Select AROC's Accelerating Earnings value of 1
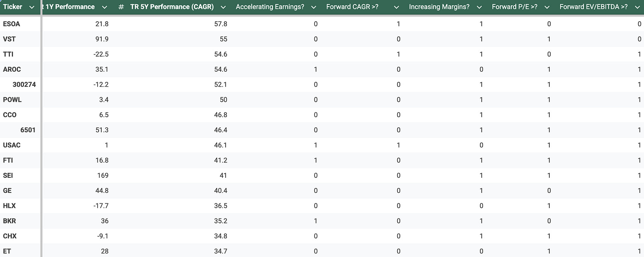Image resolution: width=644 pixels, height=257 pixels. [x=315, y=69]
